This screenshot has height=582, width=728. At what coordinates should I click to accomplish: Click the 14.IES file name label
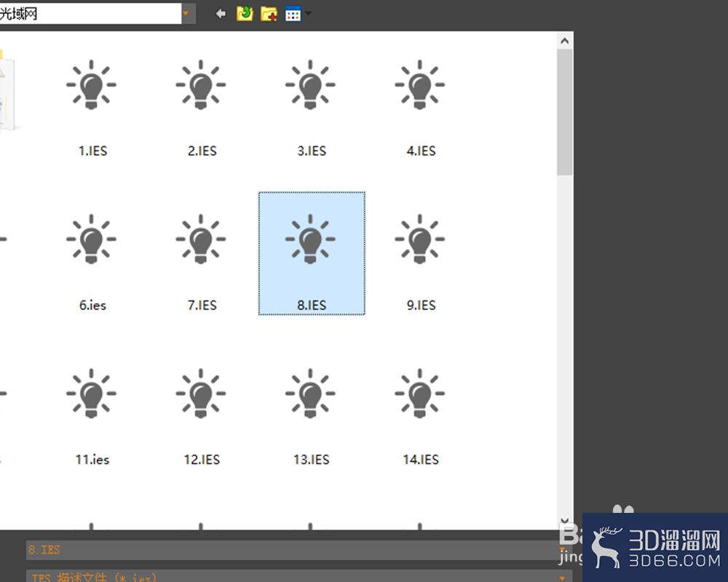(x=421, y=460)
